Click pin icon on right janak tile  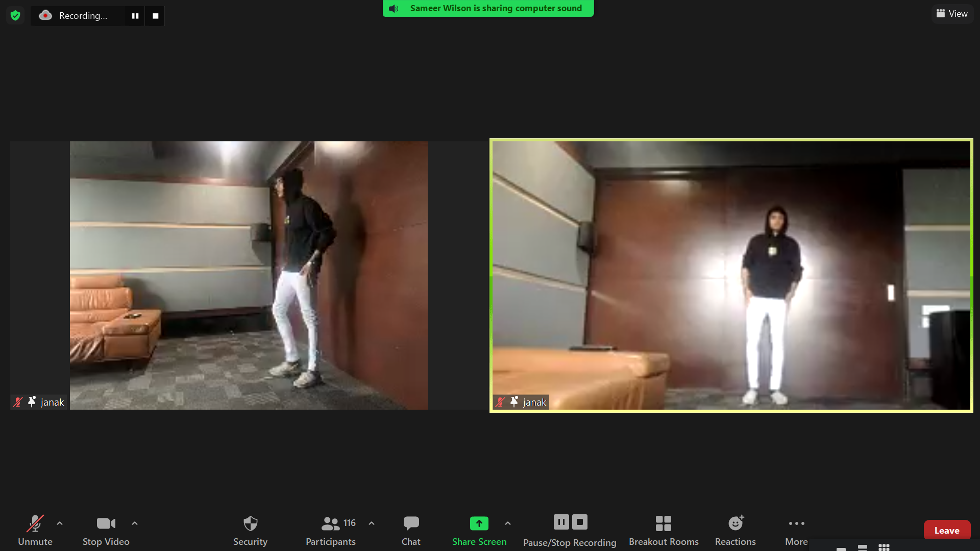pos(514,402)
